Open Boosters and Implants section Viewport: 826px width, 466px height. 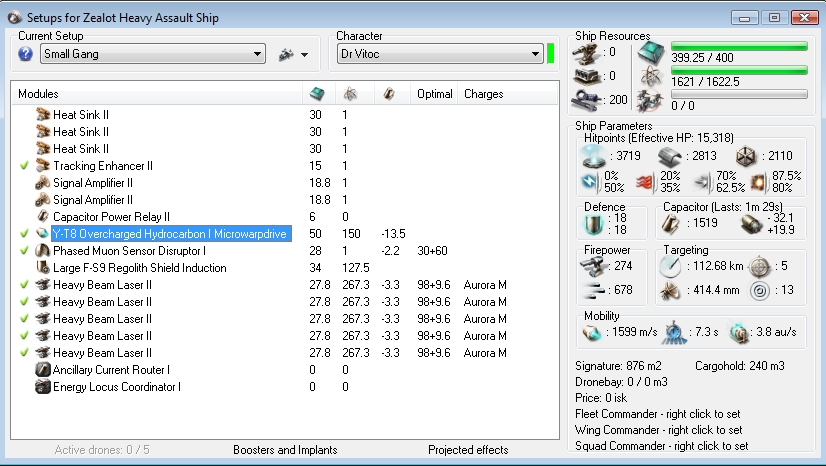pos(285,450)
